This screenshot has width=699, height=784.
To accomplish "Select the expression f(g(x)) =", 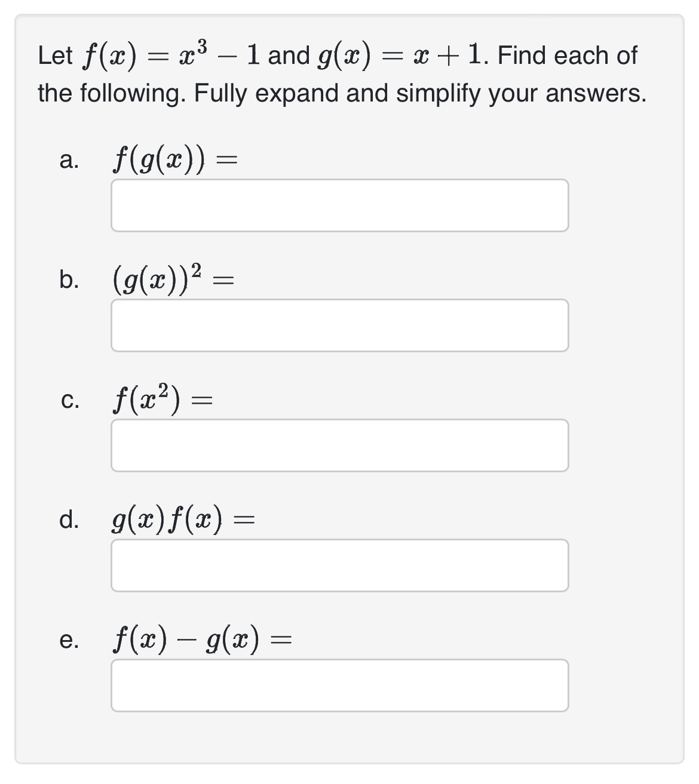I will [x=173, y=159].
